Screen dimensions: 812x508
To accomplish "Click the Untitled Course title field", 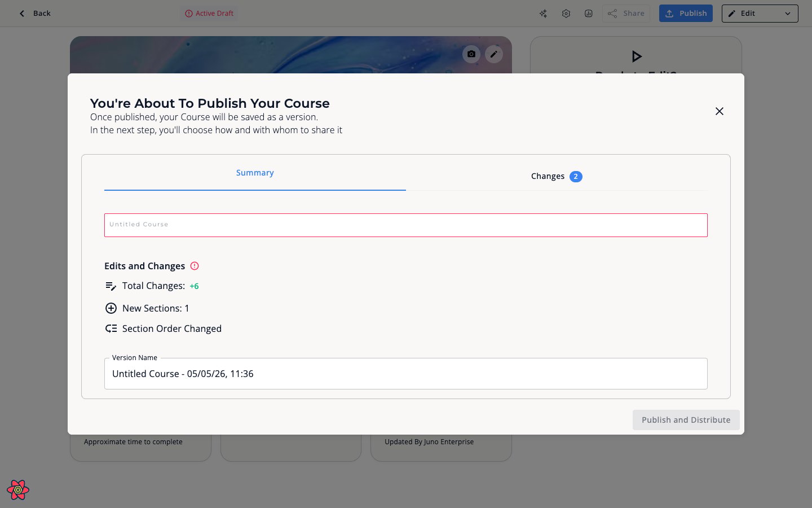I will pyautogui.click(x=406, y=225).
